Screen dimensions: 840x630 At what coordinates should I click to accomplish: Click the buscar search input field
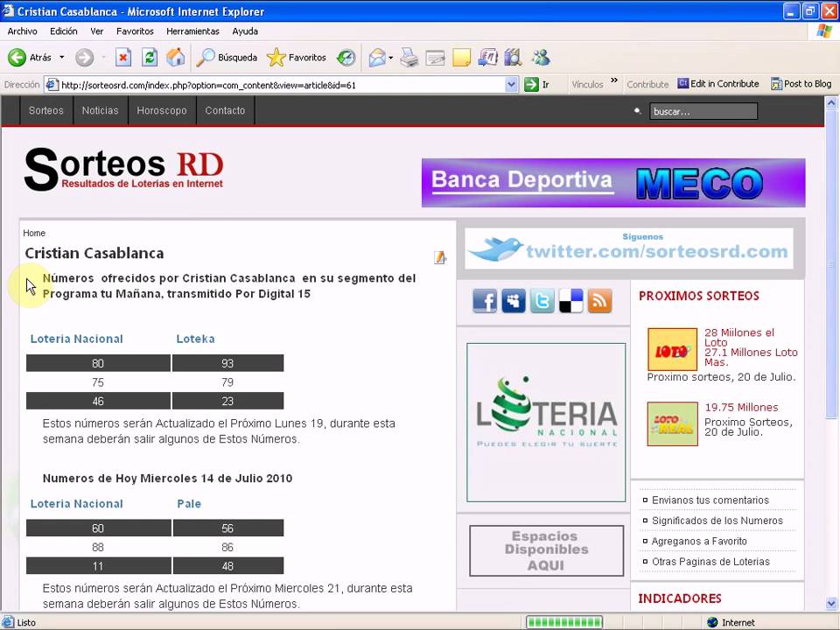click(703, 111)
